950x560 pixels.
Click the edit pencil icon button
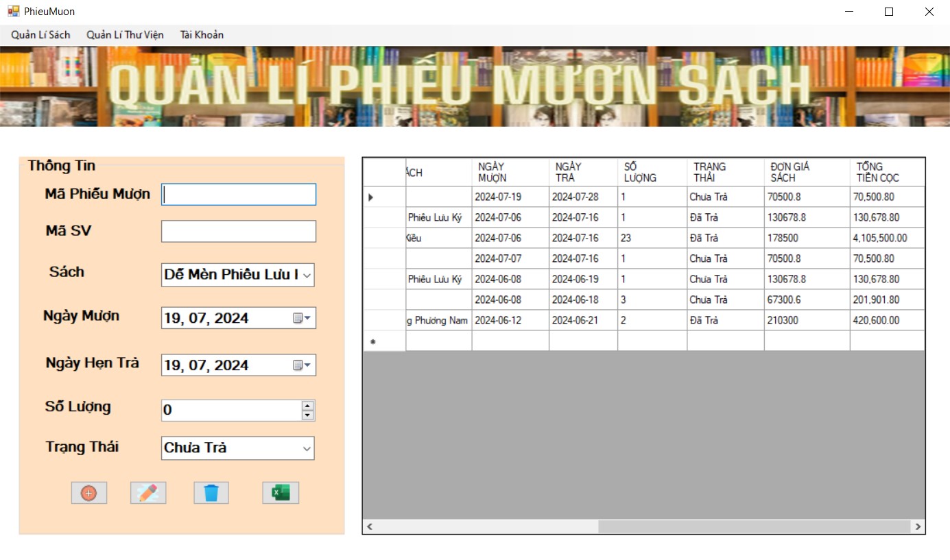click(148, 493)
